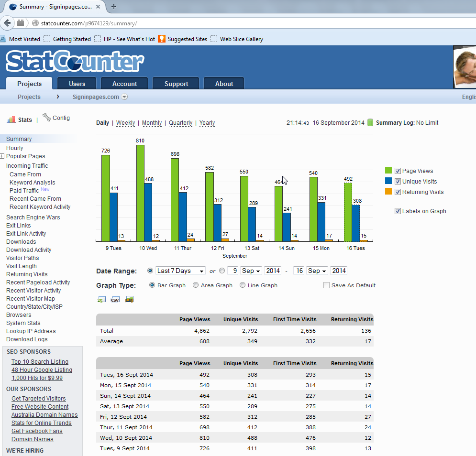Select the Last 7 Days radio button
This screenshot has width=476, height=456.
[x=150, y=271]
